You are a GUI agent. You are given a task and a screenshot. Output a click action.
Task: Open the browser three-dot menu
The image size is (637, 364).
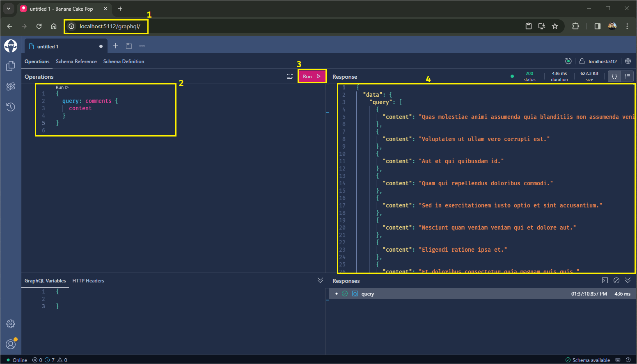[627, 26]
